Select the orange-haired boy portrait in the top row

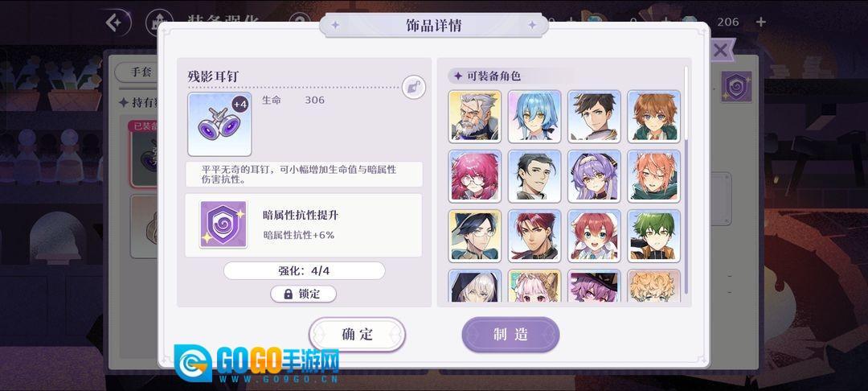[654, 117]
